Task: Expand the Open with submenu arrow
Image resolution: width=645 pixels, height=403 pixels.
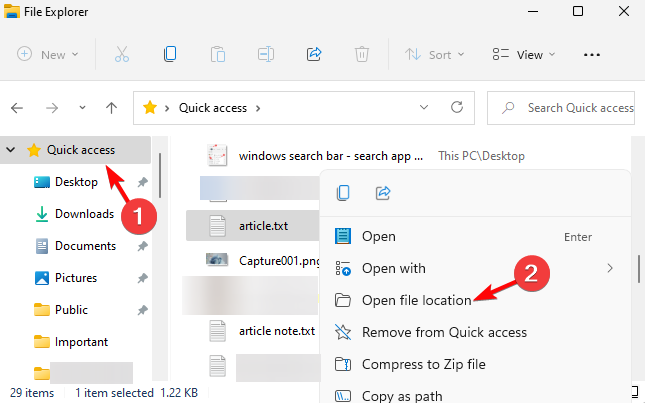Action: coord(610,268)
